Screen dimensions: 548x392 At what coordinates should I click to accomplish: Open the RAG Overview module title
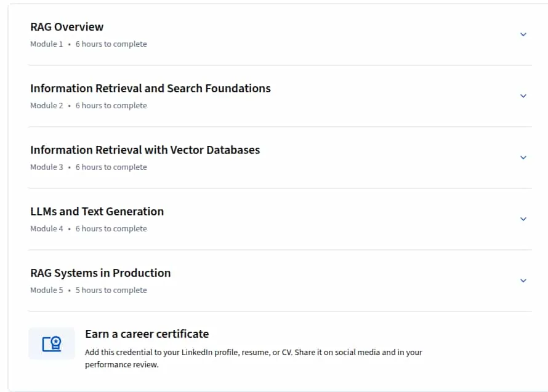pyautogui.click(x=66, y=27)
